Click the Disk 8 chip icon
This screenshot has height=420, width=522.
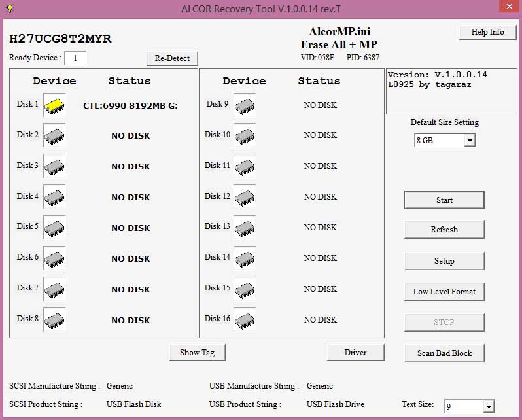54,320
